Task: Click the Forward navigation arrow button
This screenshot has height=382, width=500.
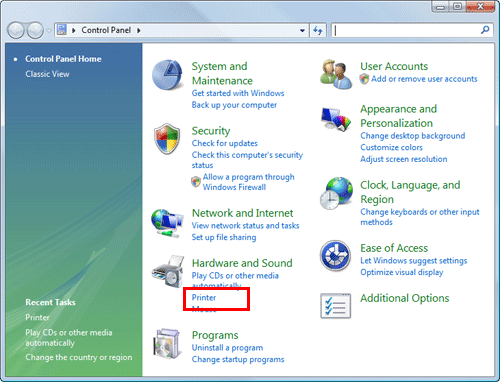Action: pyautogui.click(x=35, y=30)
